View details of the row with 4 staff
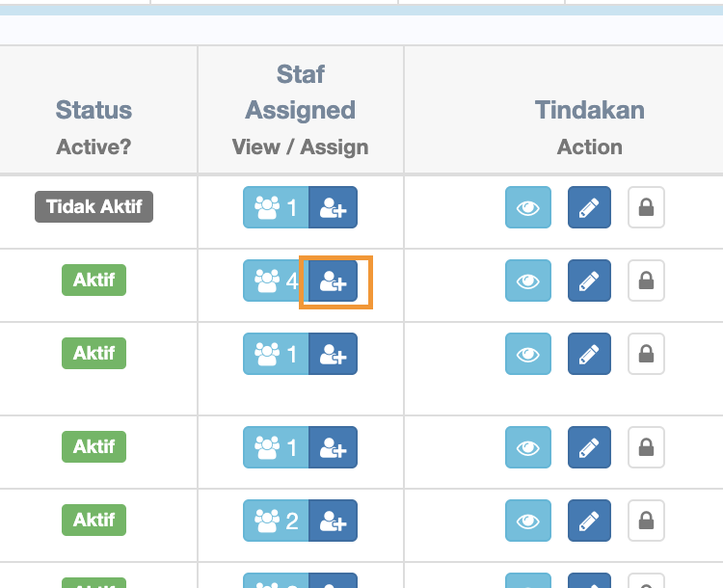The width and height of the screenshot is (723, 588). pos(528,281)
